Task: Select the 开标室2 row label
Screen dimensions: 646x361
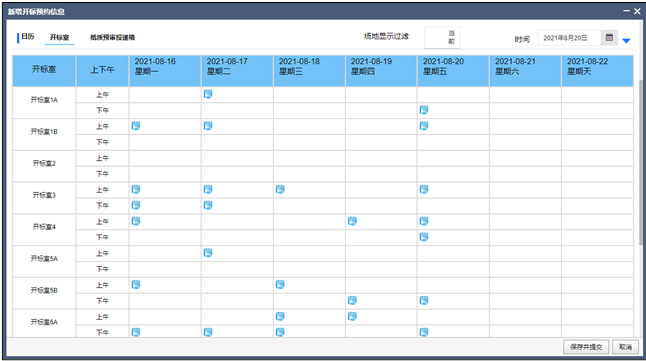Action: [44, 163]
